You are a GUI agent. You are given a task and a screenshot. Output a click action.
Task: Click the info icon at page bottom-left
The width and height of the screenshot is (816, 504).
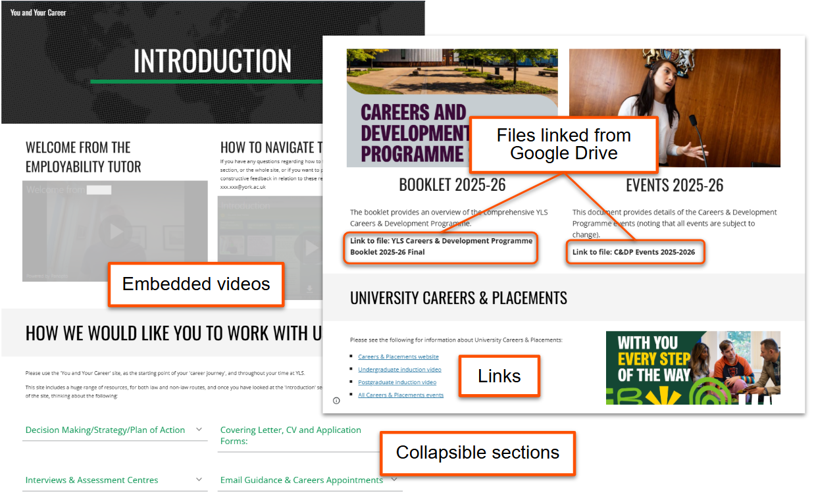336,400
